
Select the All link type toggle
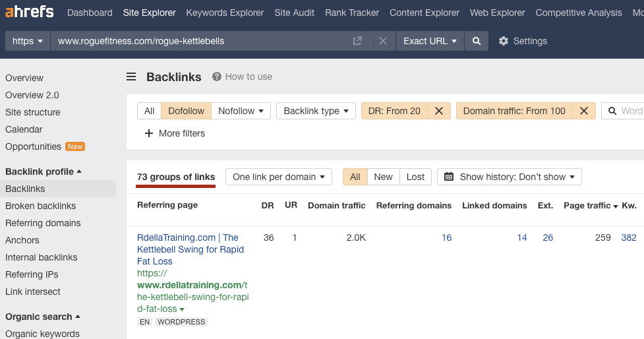pyautogui.click(x=149, y=111)
